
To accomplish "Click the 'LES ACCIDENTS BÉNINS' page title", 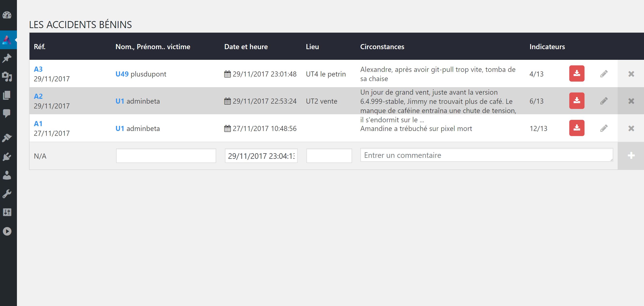I will (x=81, y=24).
